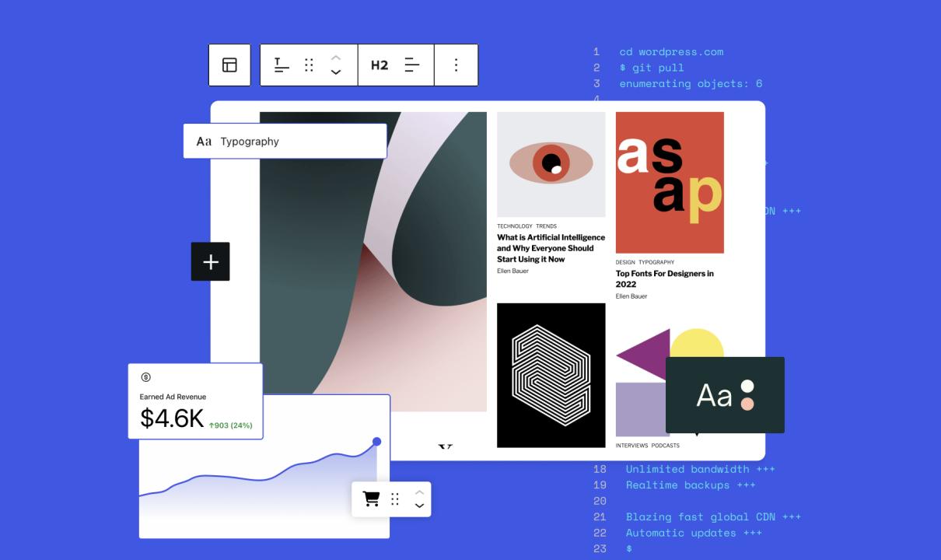Click the drag handle in block toolbar

[309, 65]
